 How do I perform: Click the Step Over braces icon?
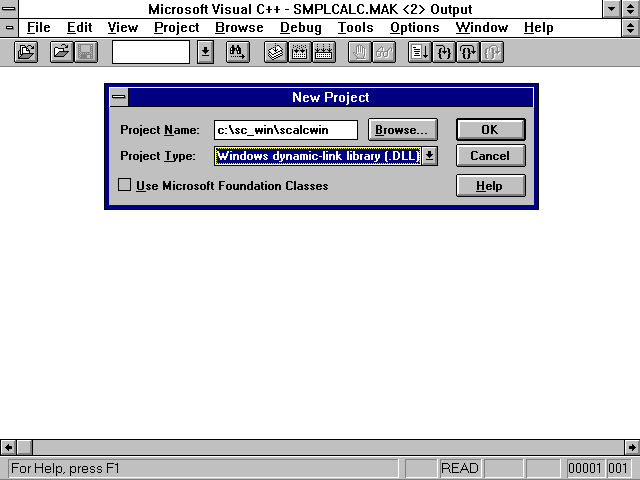coord(467,52)
